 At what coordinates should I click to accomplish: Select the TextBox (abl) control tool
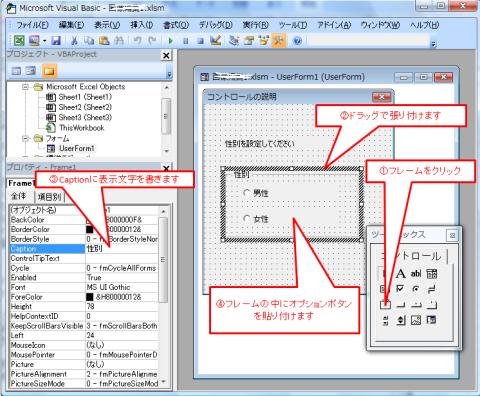[416, 274]
